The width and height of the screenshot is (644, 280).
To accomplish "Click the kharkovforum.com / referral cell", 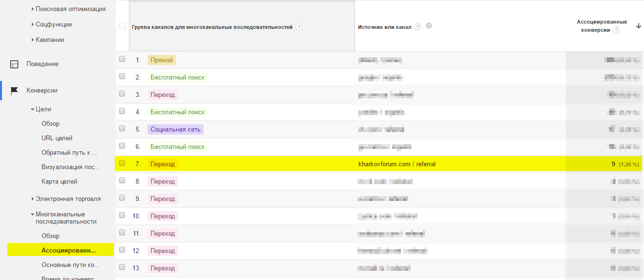I will click(397, 164).
